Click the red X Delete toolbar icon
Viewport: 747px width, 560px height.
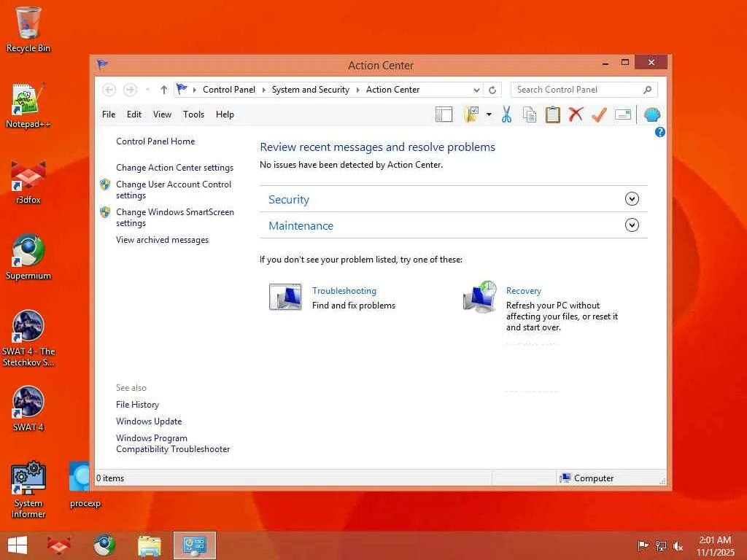(576, 114)
